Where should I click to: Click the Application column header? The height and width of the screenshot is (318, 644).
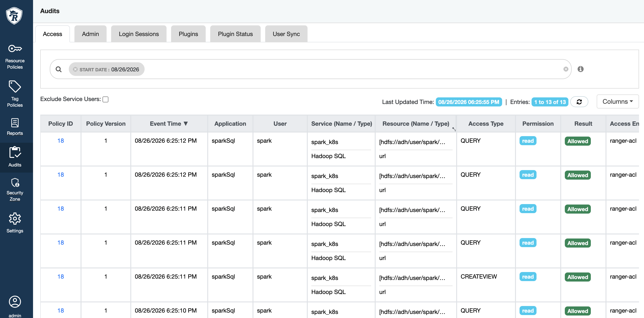pos(230,124)
